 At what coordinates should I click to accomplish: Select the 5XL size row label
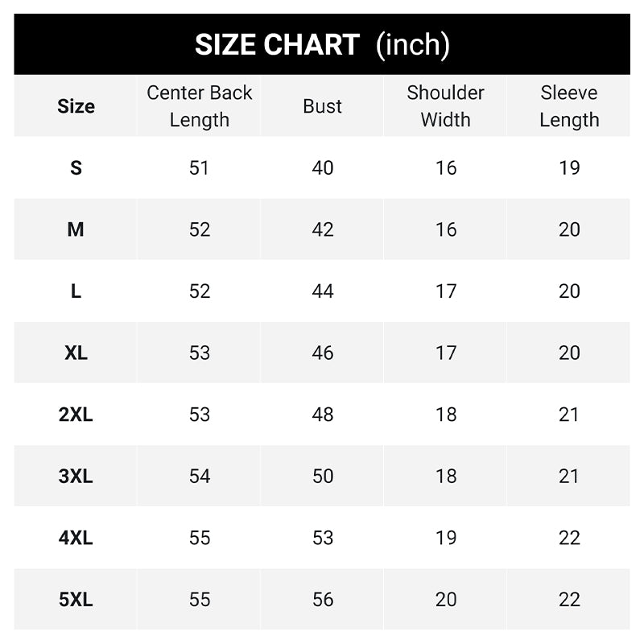coord(76,600)
